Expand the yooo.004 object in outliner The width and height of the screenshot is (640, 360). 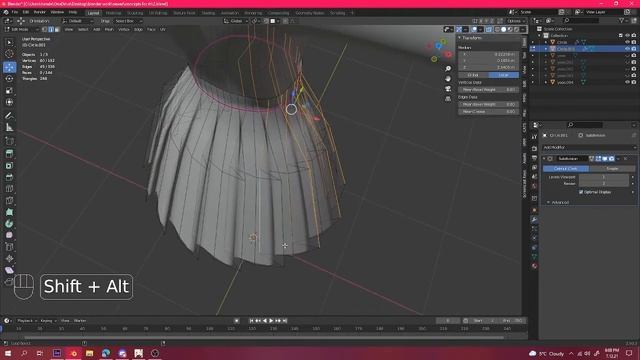546,82
